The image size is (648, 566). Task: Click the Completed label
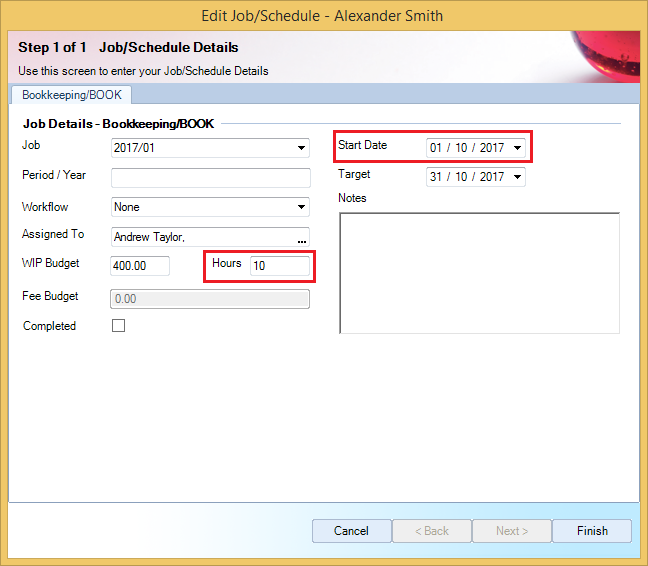49,326
